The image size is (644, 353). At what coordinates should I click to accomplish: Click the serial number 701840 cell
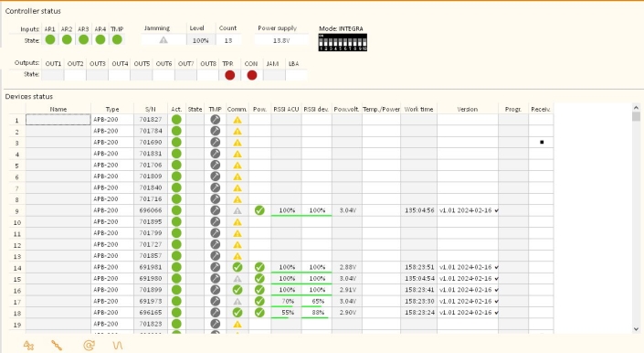pyautogui.click(x=151, y=187)
